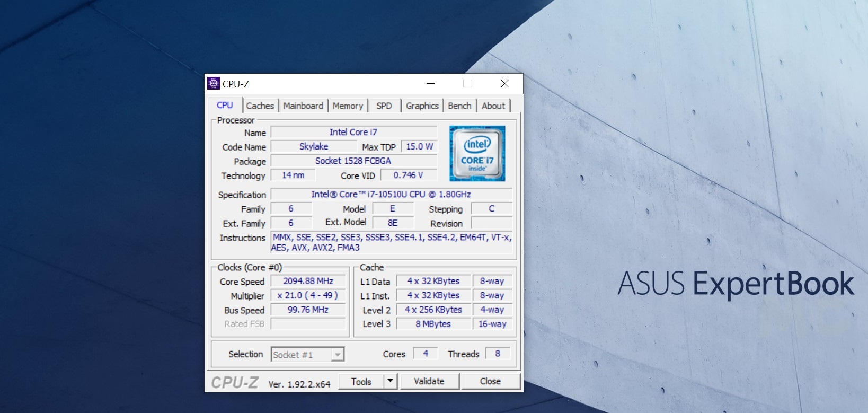This screenshot has width=868, height=413.
Task: Go to the SPD tab
Action: click(x=384, y=106)
